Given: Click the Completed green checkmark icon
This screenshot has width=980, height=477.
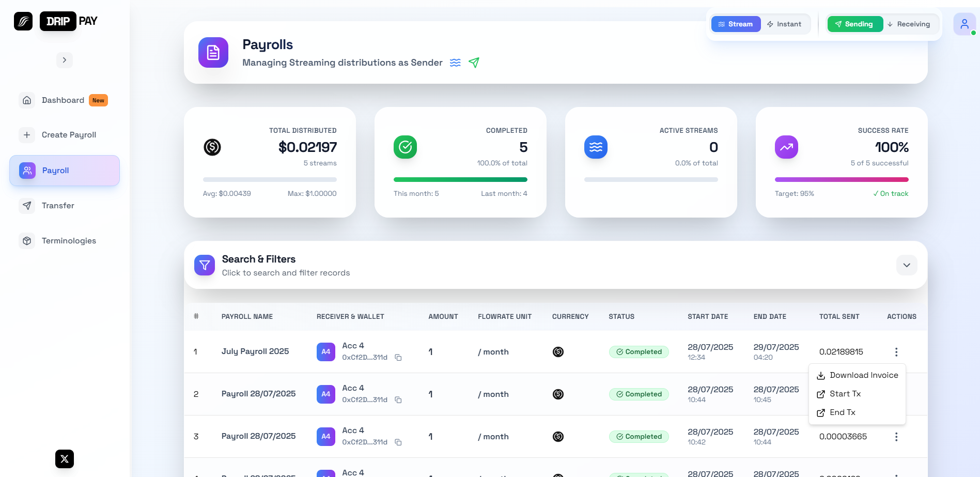Looking at the screenshot, I should (406, 147).
